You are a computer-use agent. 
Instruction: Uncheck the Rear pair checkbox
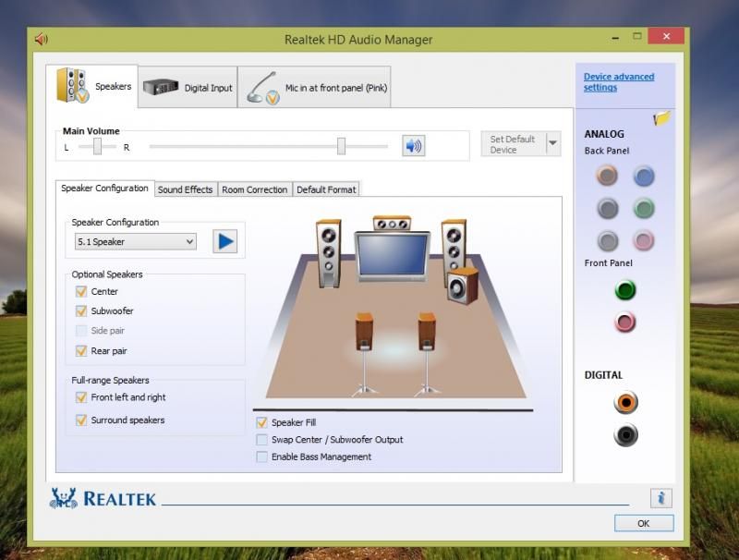[81, 351]
